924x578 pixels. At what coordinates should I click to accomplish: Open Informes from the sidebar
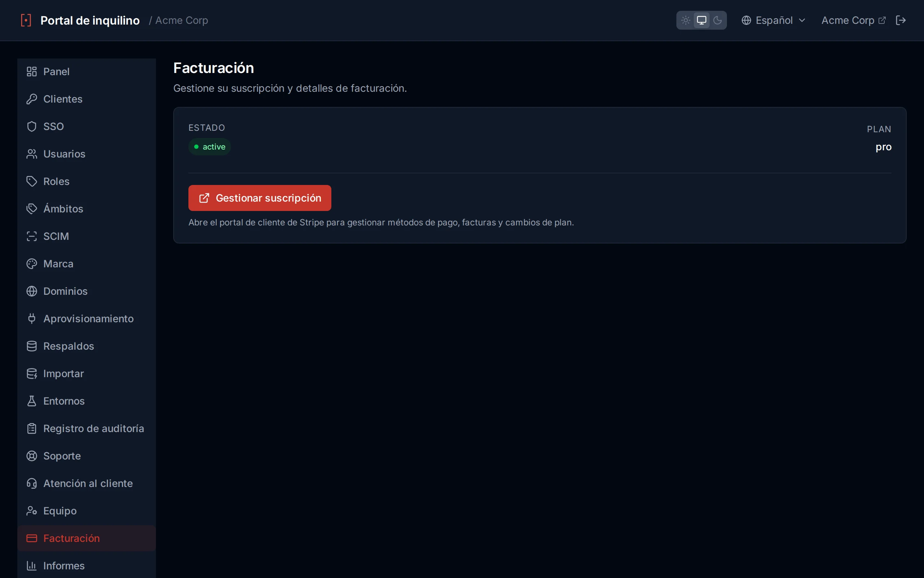click(87, 566)
